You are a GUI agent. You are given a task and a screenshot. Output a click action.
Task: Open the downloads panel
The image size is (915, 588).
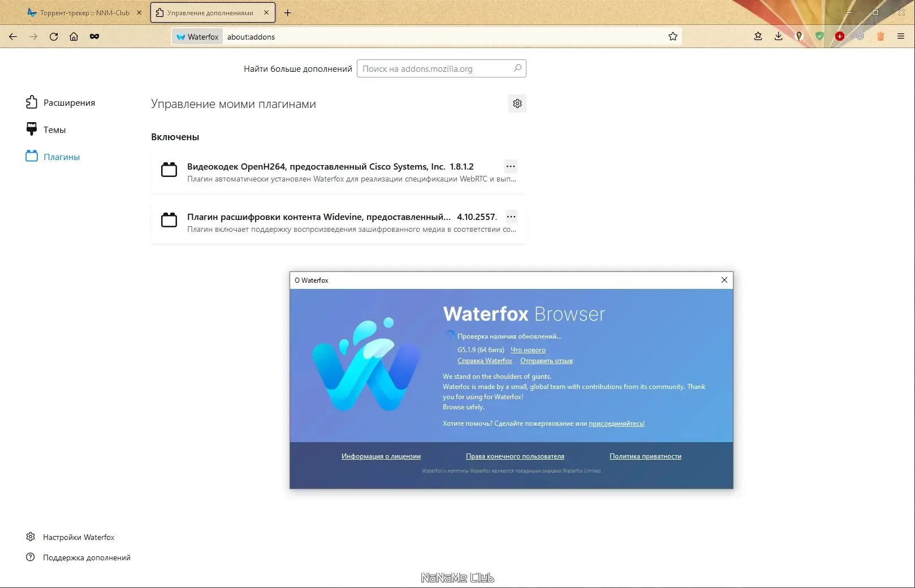coord(779,36)
